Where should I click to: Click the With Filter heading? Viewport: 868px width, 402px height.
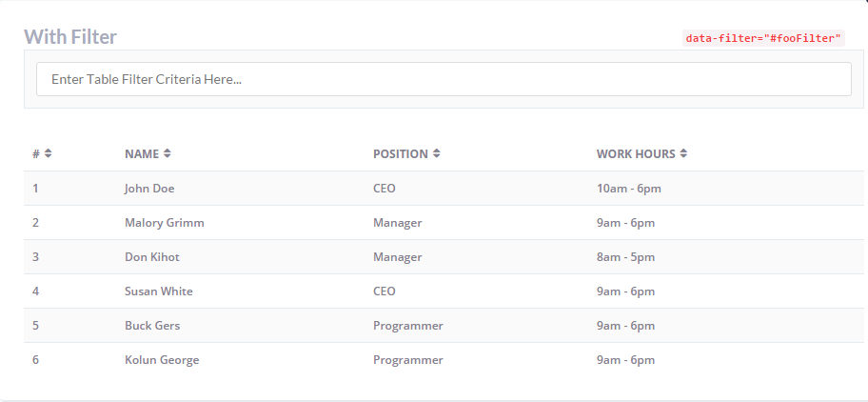70,37
